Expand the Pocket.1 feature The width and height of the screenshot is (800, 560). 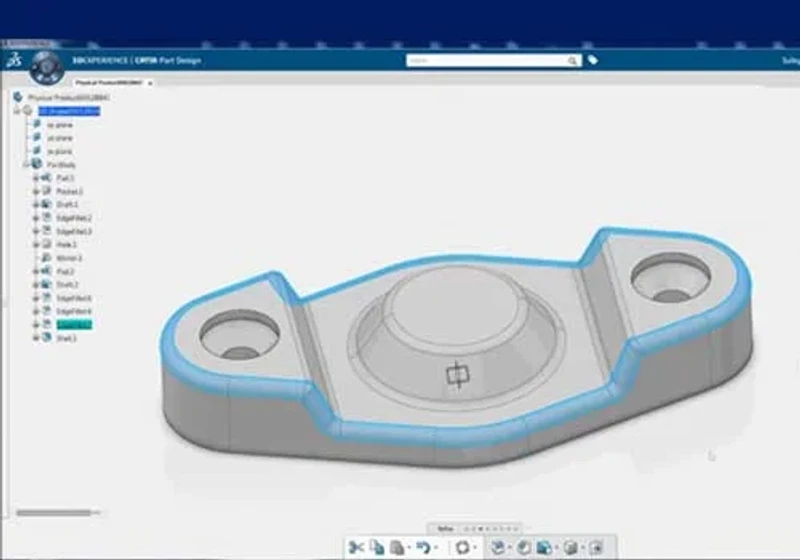pos(36,191)
